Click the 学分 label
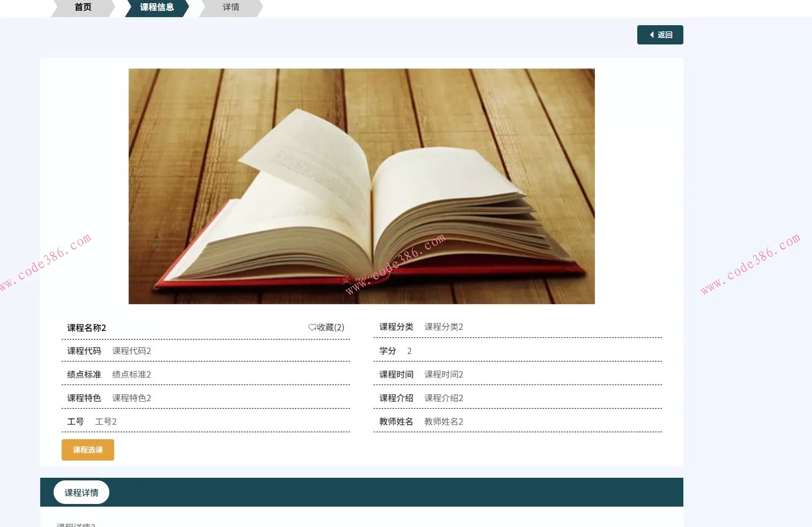The width and height of the screenshot is (812, 527). [388, 351]
